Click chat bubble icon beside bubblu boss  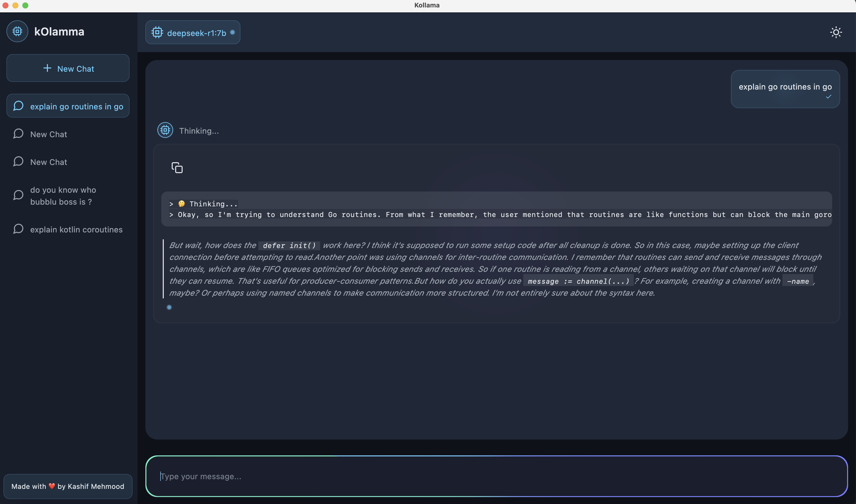coord(18,195)
